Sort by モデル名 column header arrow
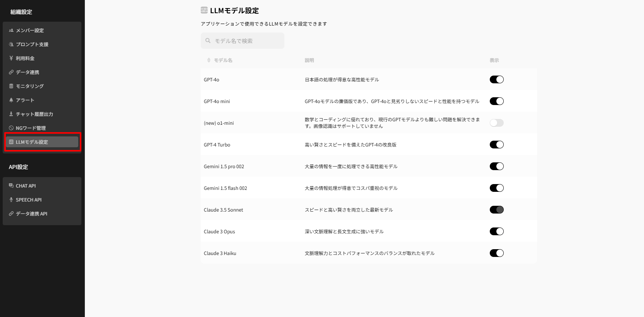644x317 pixels. (x=209, y=60)
